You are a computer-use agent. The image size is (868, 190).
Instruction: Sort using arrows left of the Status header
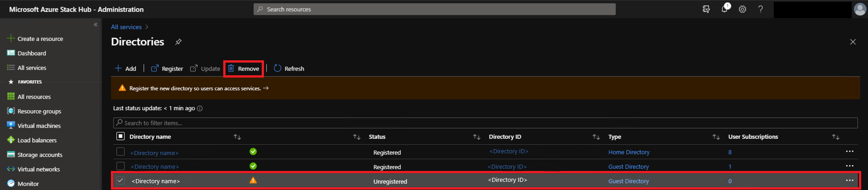click(x=357, y=137)
